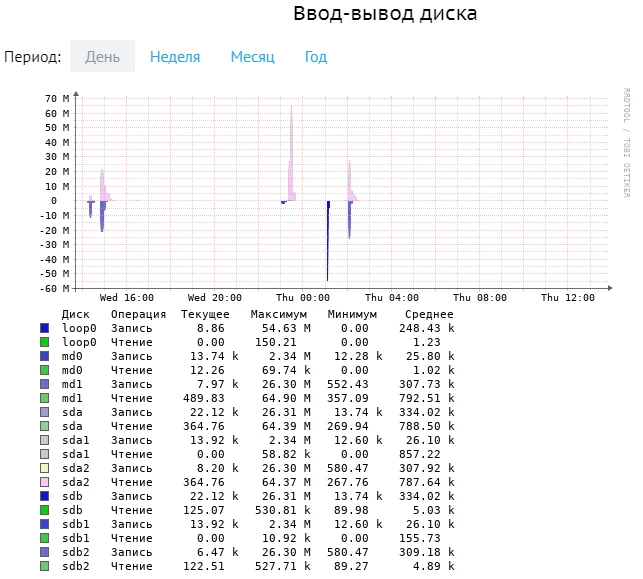Select the День period tab
The image size is (643, 579).
[102, 56]
